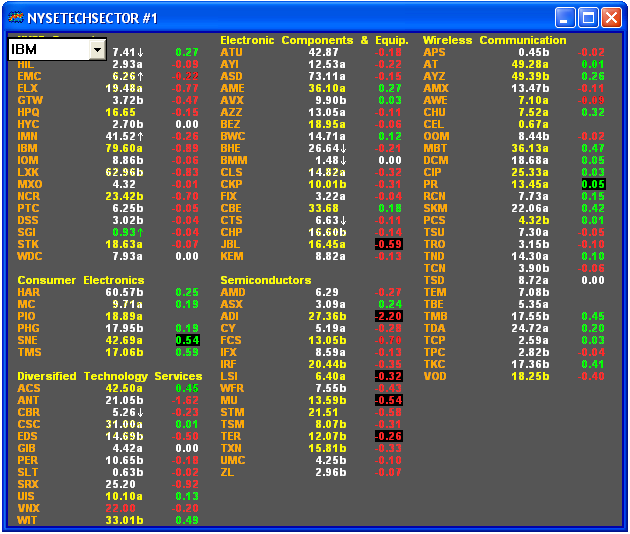
Task: Click SGI green price 0.93
Action: (x=124, y=232)
